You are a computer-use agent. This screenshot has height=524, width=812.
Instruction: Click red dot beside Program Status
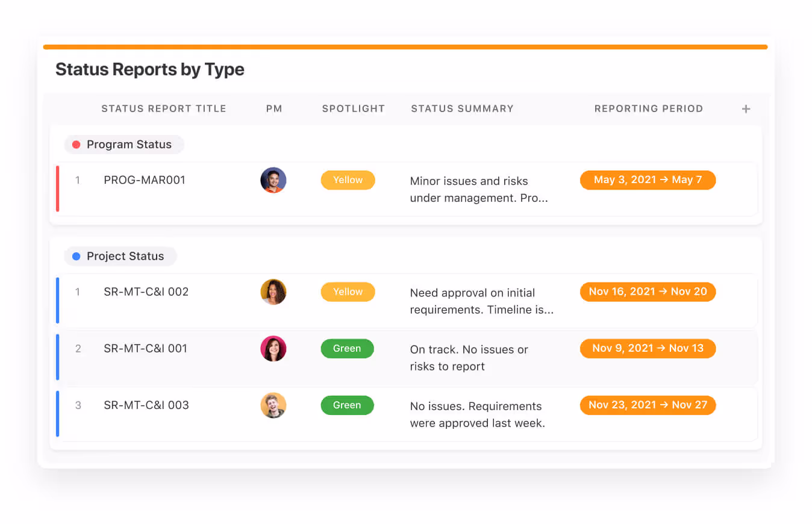pyautogui.click(x=76, y=145)
